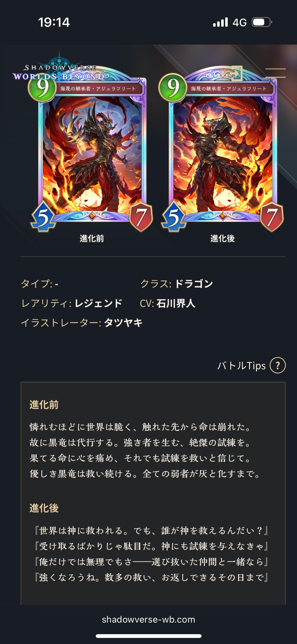Viewport: 297px width, 644px height.
Task: Tap the shadowverse-wb.com address bar
Action: pos(148,620)
